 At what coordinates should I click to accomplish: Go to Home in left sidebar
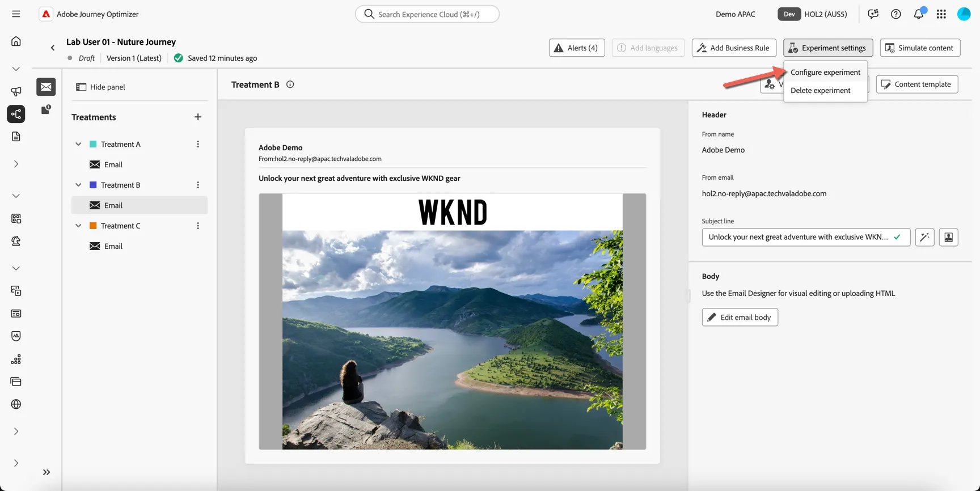coord(16,41)
